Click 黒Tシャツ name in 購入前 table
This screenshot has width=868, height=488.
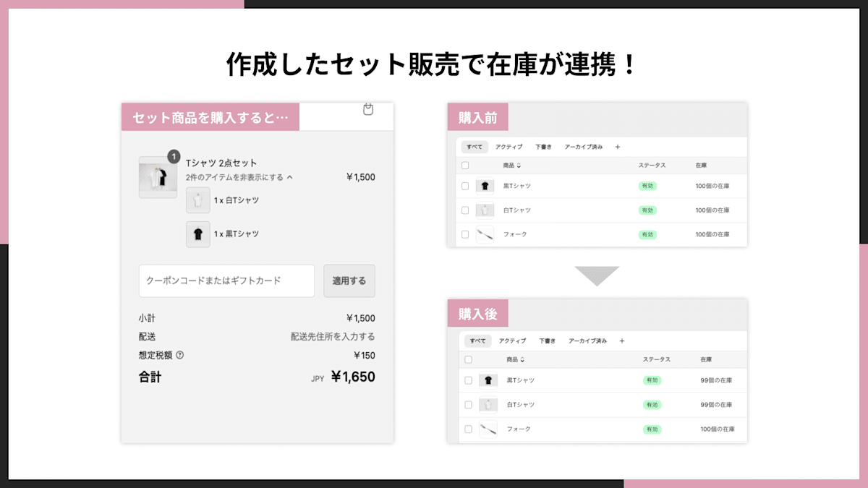[x=516, y=187]
